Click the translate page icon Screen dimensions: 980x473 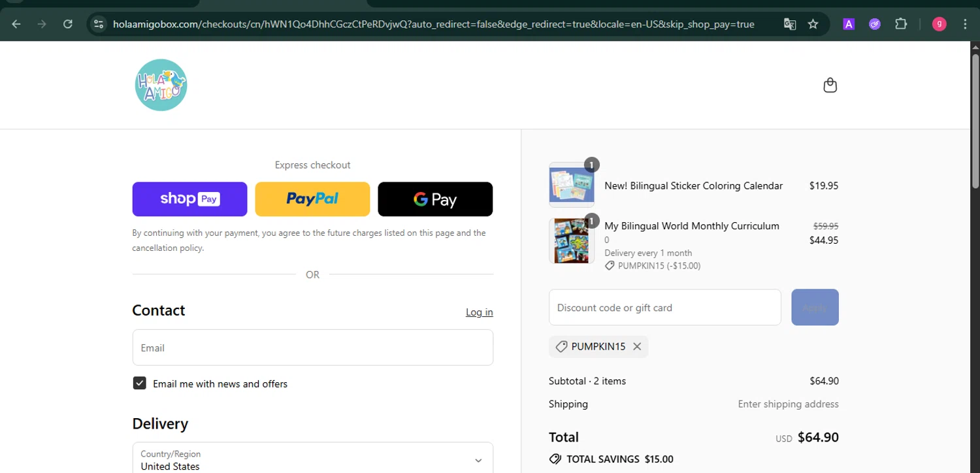click(x=790, y=24)
